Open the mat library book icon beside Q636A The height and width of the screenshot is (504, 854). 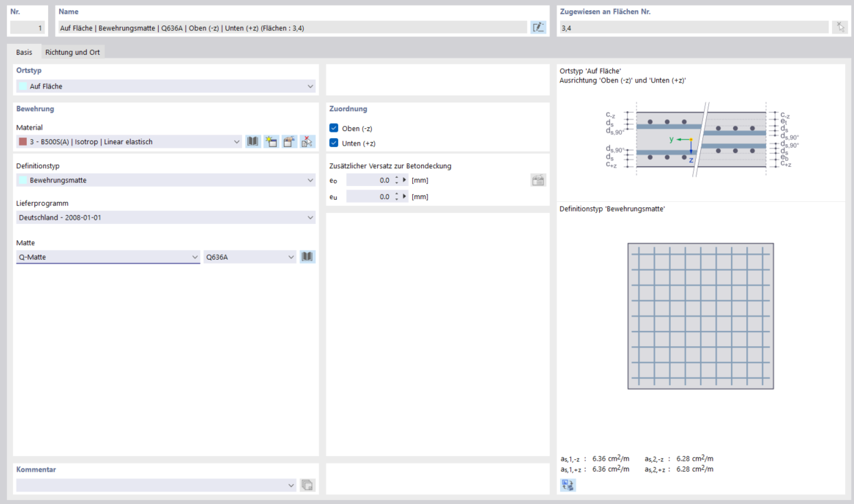(308, 257)
